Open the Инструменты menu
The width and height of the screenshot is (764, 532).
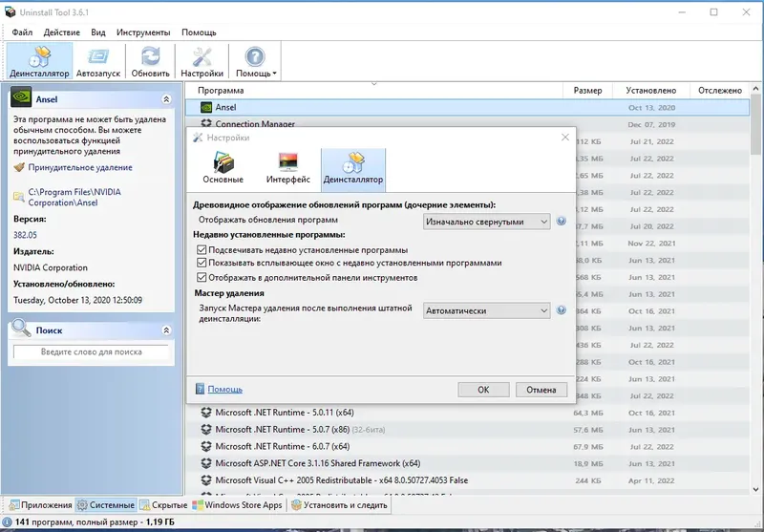[x=143, y=32]
